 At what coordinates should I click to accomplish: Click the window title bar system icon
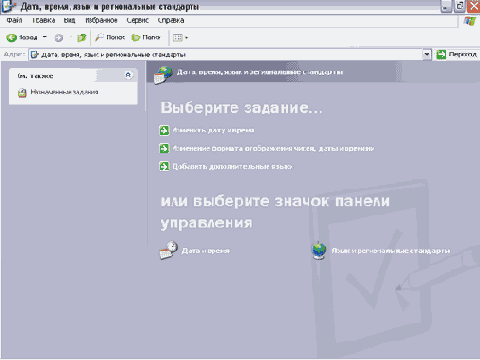8,6
